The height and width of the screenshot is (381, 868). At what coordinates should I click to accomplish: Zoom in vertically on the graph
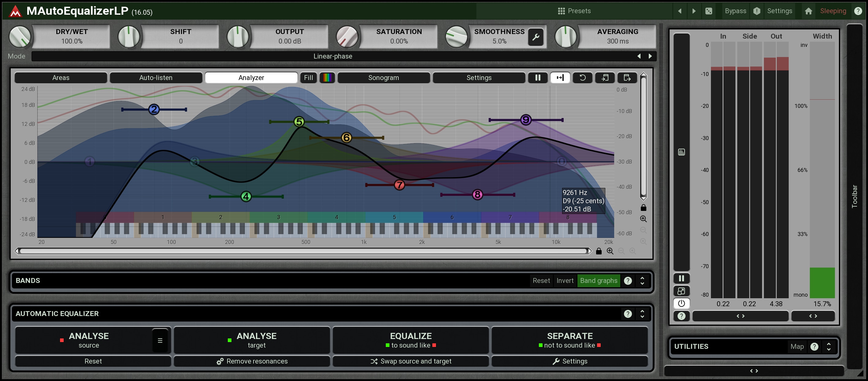643,219
